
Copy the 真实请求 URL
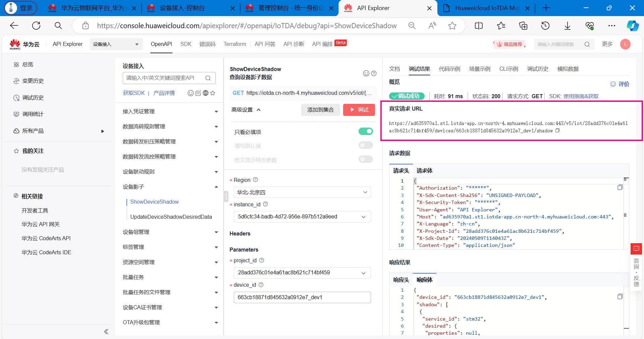(557, 131)
